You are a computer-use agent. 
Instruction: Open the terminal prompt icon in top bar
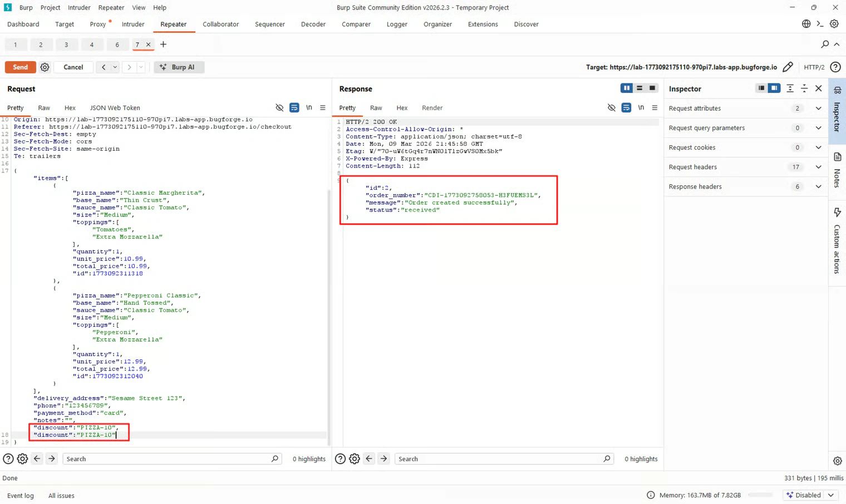point(820,24)
